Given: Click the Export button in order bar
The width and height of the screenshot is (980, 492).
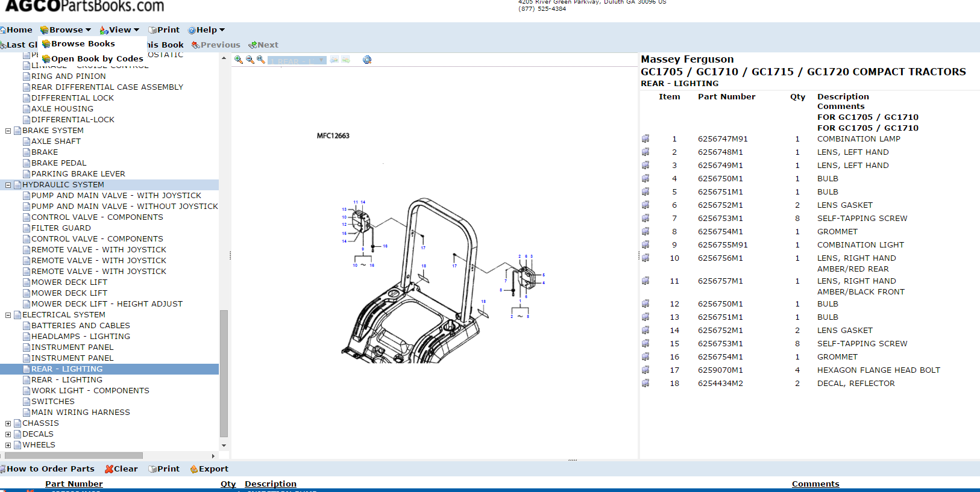Looking at the screenshot, I should coord(209,469).
